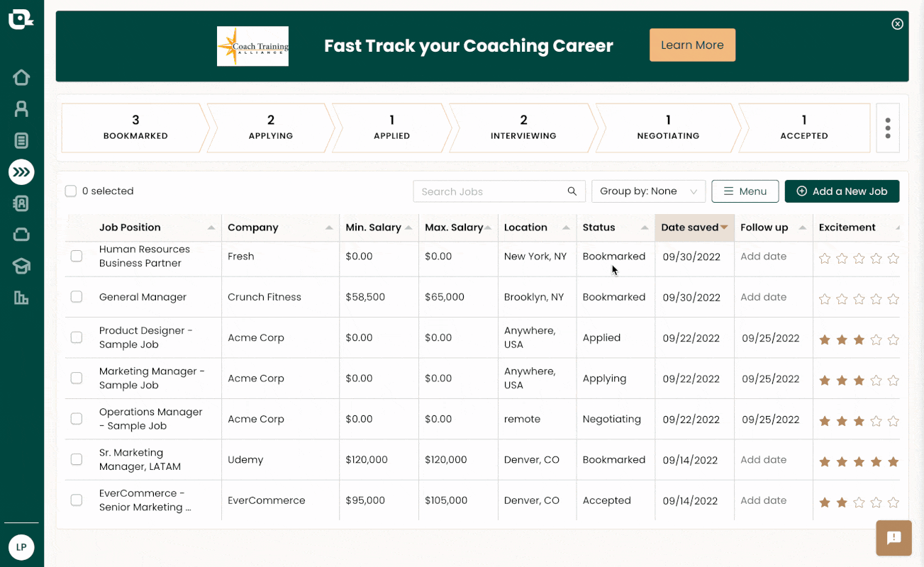Image resolution: width=924 pixels, height=567 pixels.
Task: Click the profile person icon in sidebar
Action: point(21,108)
